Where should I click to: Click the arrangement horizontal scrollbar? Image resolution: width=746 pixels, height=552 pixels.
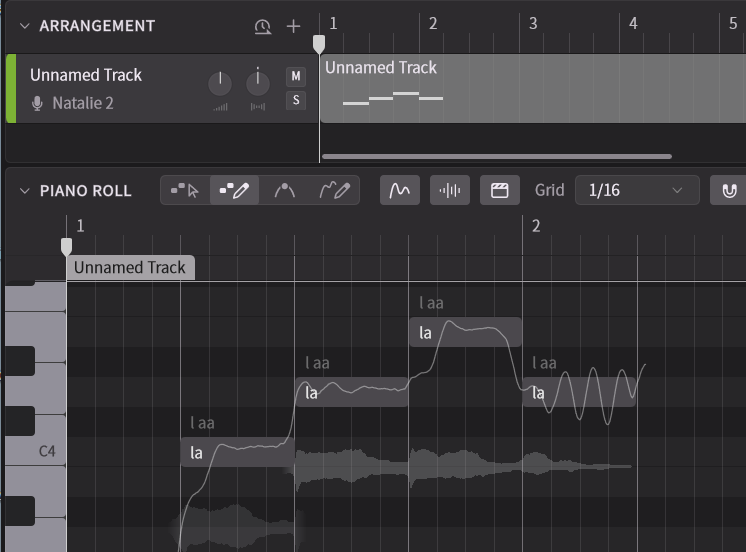[x=497, y=156]
